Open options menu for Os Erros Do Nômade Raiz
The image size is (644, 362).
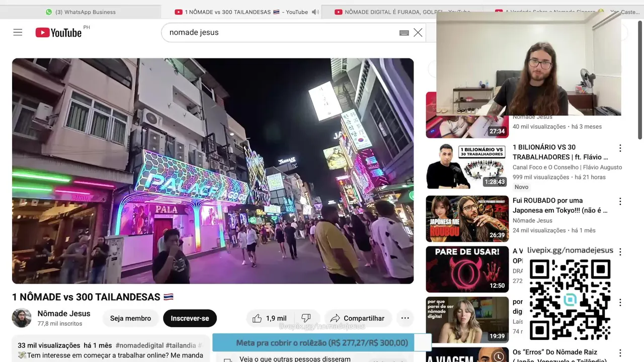620,353
